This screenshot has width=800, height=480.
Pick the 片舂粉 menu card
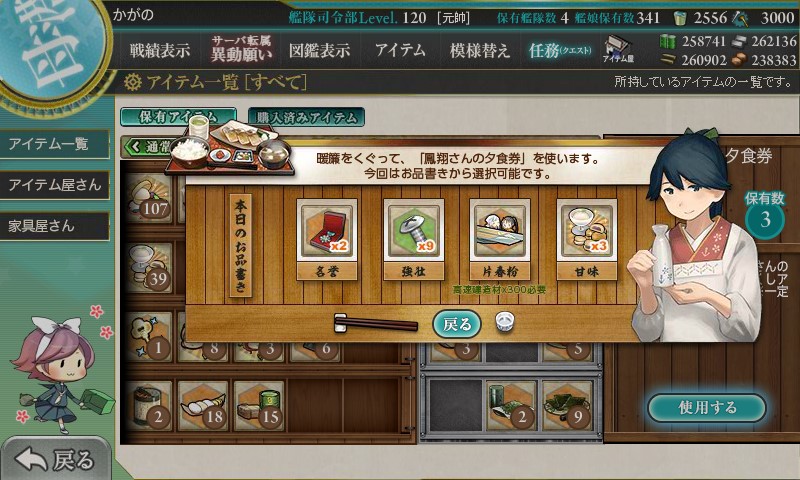click(499, 240)
